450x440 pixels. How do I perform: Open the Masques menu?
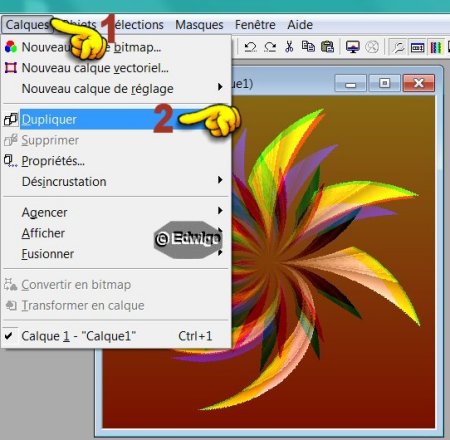pyautogui.click(x=199, y=25)
